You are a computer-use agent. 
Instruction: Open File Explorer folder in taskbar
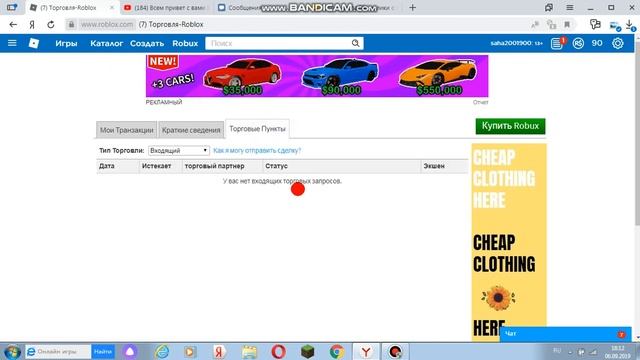[x=249, y=351]
